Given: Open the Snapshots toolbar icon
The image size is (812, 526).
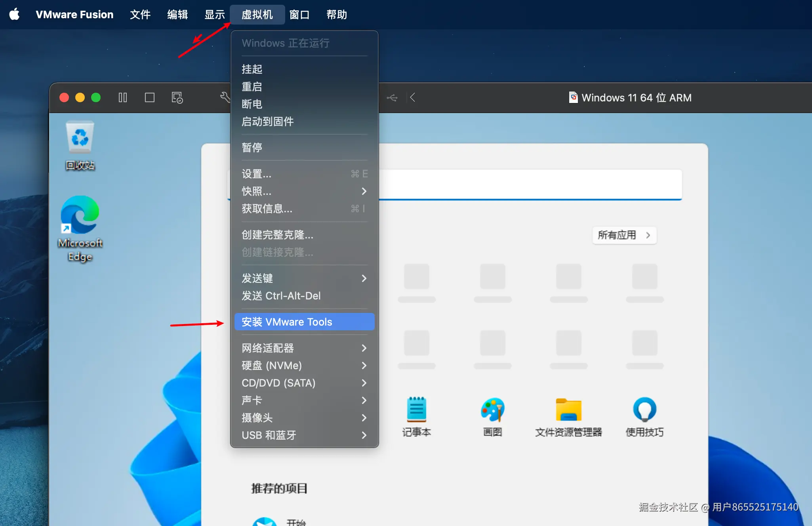Looking at the screenshot, I should (177, 97).
